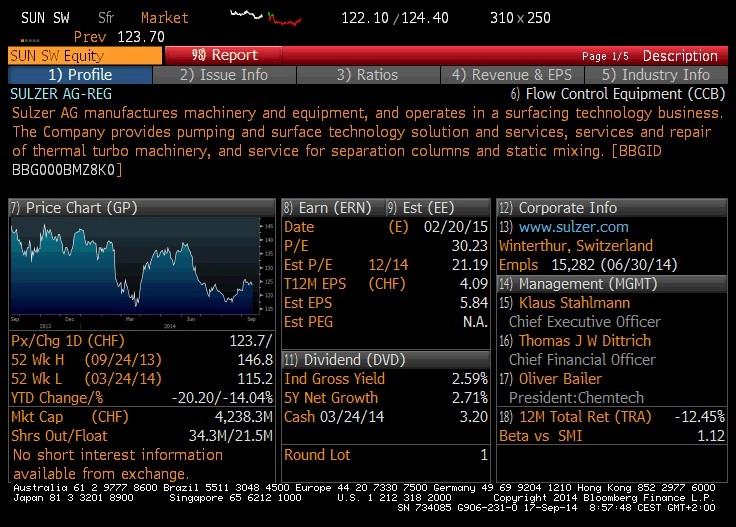Screen dimensions: 736x527
Task: Select Thomas J W Dittrich entry
Action: 584,341
